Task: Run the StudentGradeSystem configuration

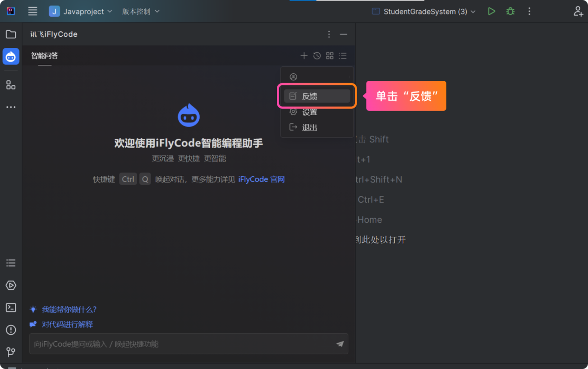Action: [491, 12]
